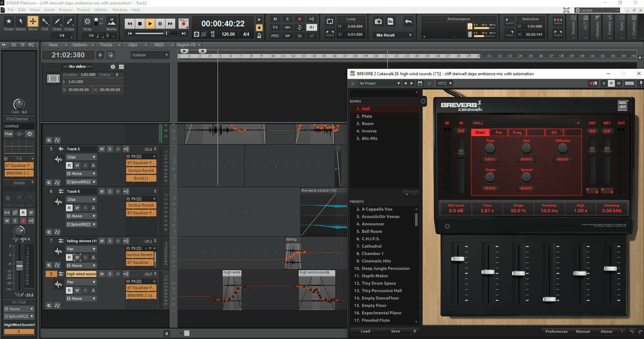Click the Time knob in BREVERB
Viewport: 644px width, 339px height.
(x=490, y=148)
